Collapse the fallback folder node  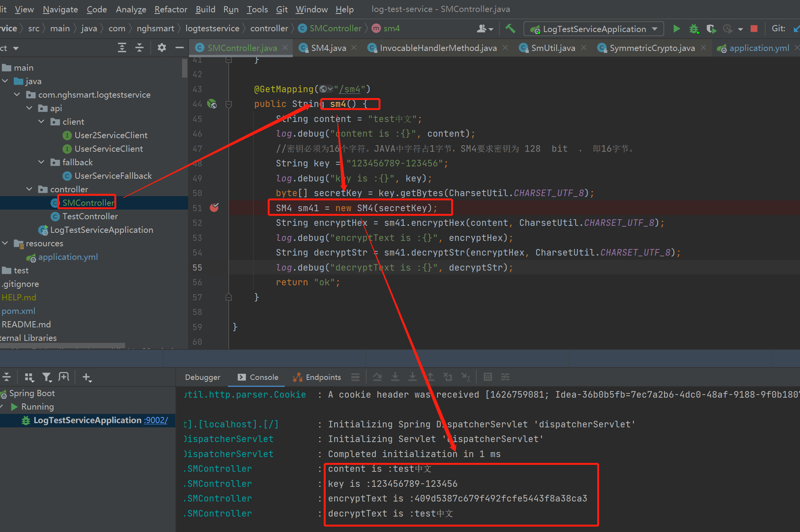point(42,162)
